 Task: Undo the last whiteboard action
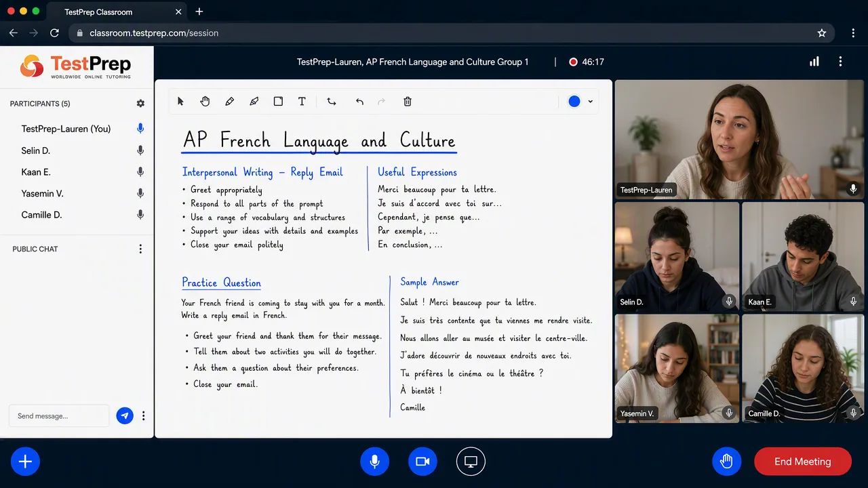pyautogui.click(x=359, y=102)
